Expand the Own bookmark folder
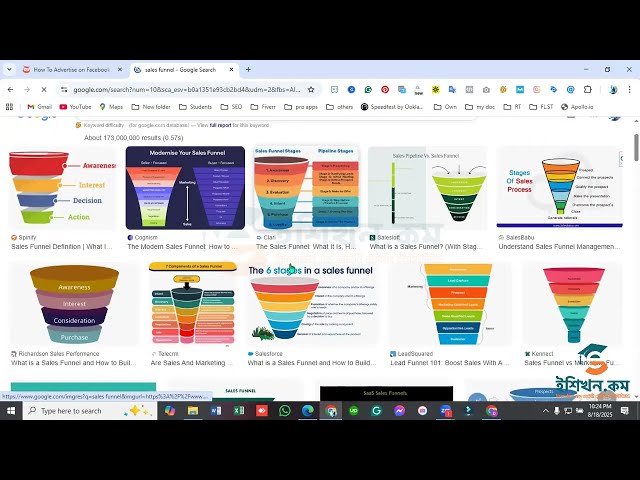The width and height of the screenshot is (640, 480). click(445, 107)
